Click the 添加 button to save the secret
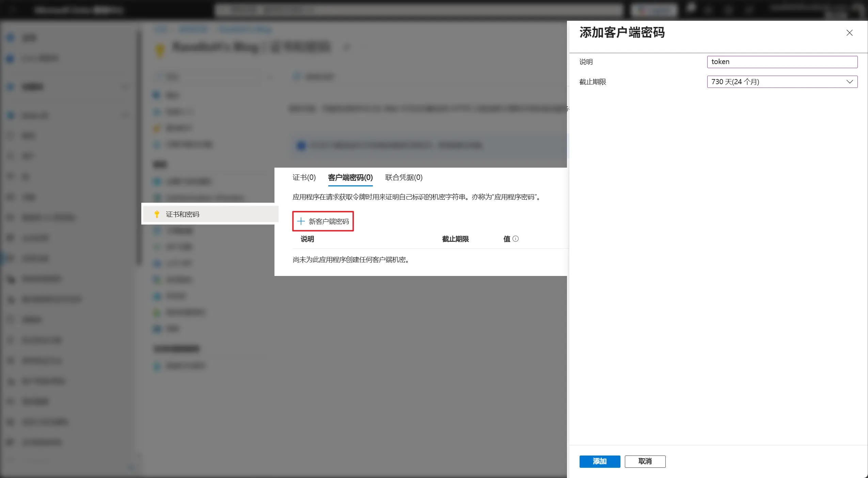The image size is (868, 478). (599, 461)
